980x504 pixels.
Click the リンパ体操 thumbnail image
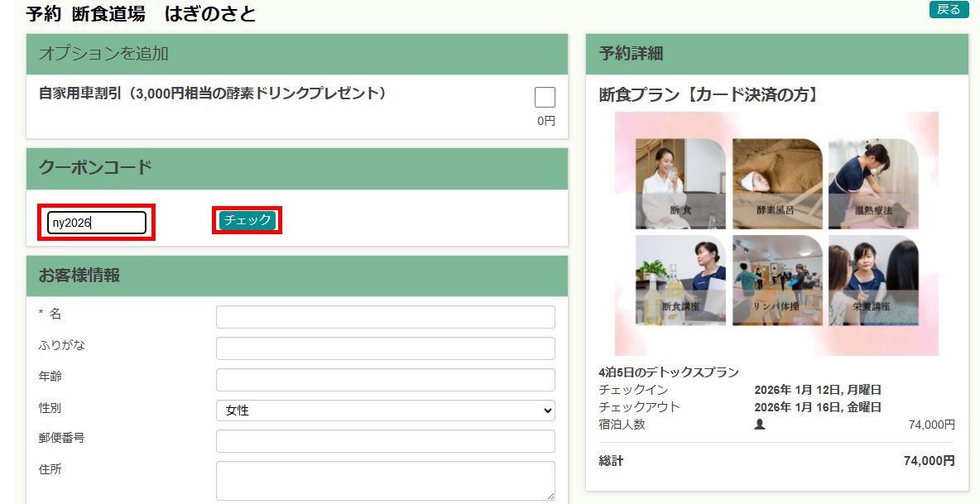(x=776, y=281)
